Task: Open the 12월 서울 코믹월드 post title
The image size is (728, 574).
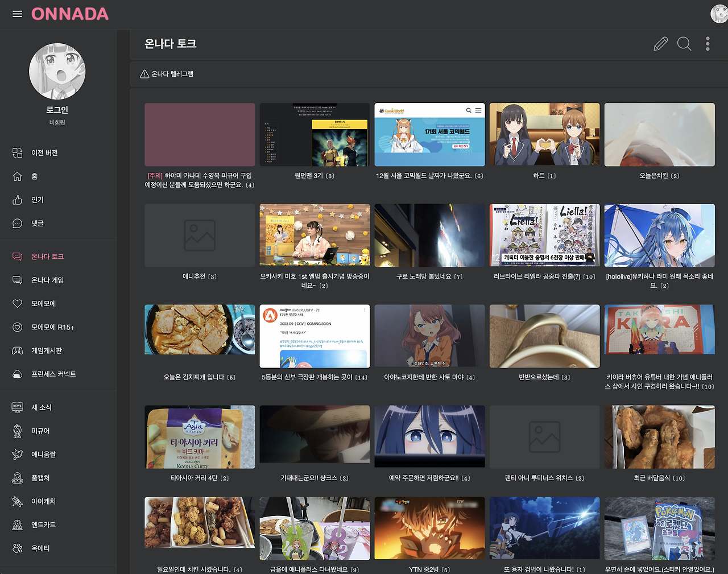Action: (x=429, y=176)
